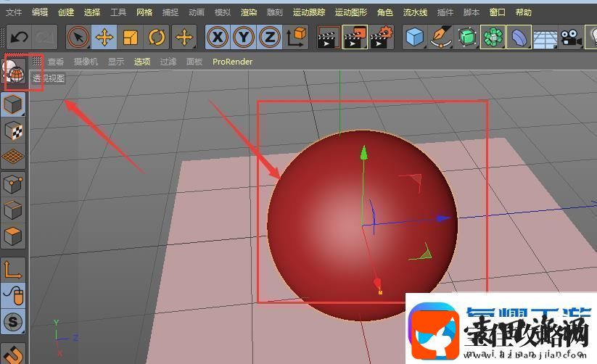Open Render Settings clapperboard with gear

point(382,37)
